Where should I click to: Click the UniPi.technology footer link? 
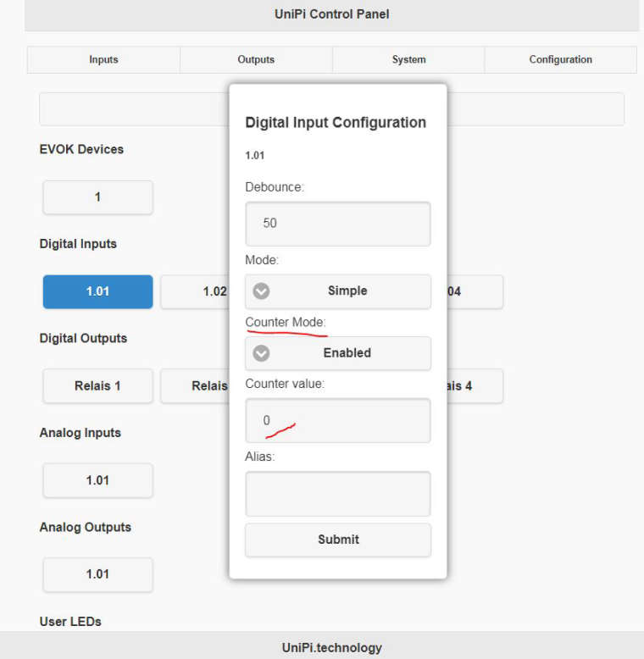pos(331,647)
